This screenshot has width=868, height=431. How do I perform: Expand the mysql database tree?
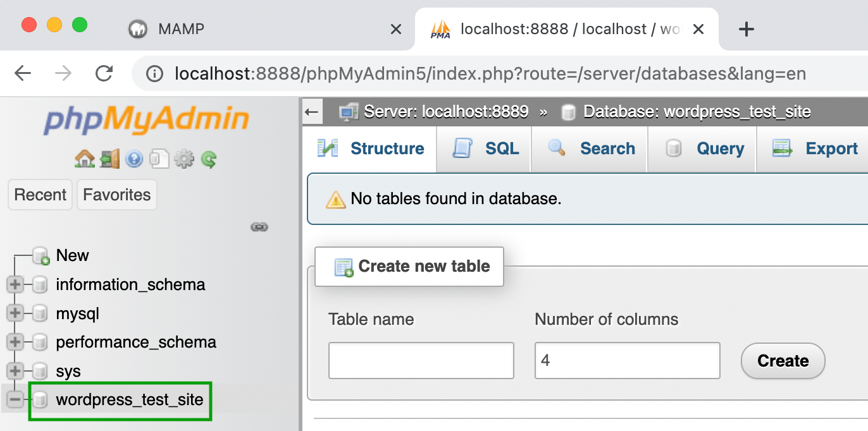click(14, 313)
